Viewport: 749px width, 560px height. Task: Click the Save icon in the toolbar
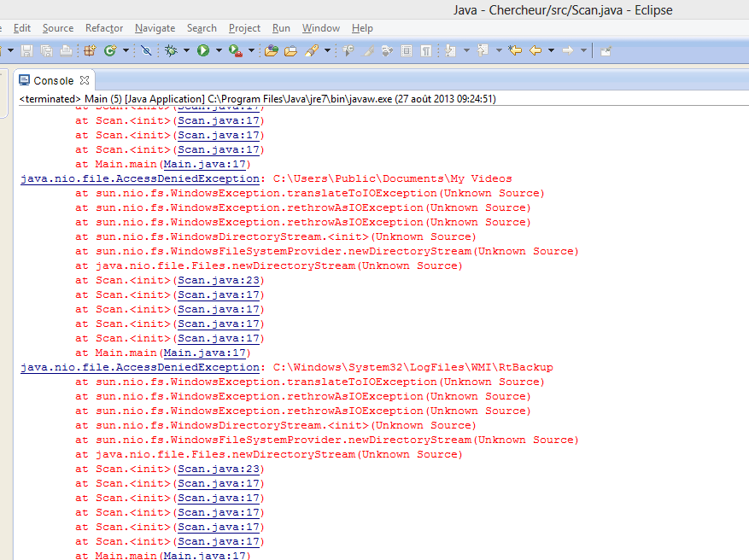[x=28, y=50]
